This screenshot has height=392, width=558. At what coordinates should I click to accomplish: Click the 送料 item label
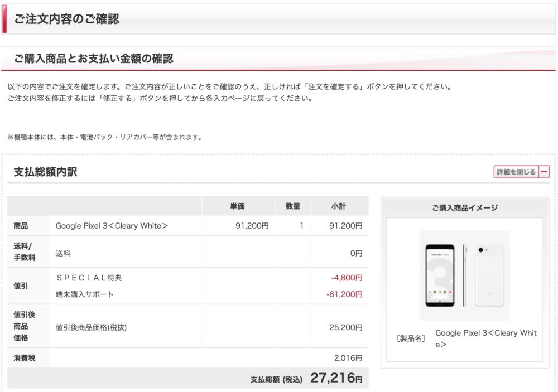coord(63,253)
